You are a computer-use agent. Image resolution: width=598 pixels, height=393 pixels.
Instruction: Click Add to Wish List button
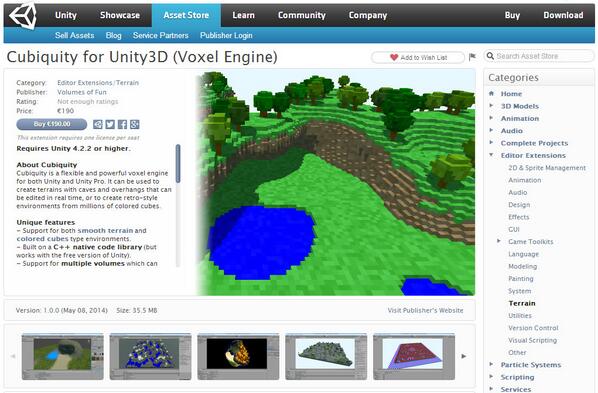click(x=418, y=57)
